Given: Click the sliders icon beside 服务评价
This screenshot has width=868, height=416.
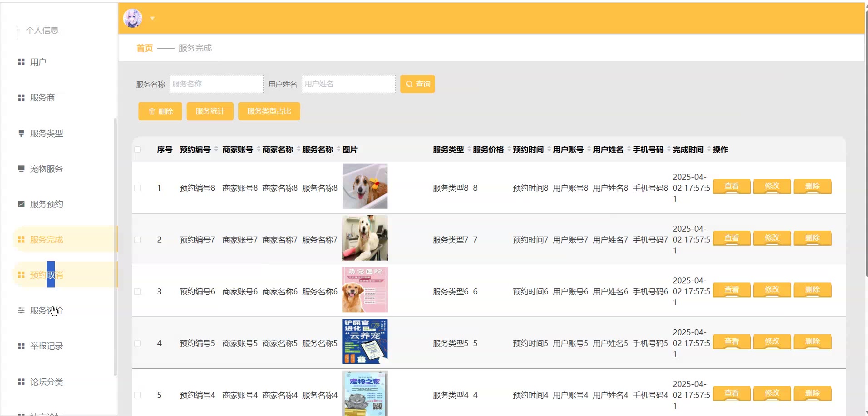Looking at the screenshot, I should (21, 311).
